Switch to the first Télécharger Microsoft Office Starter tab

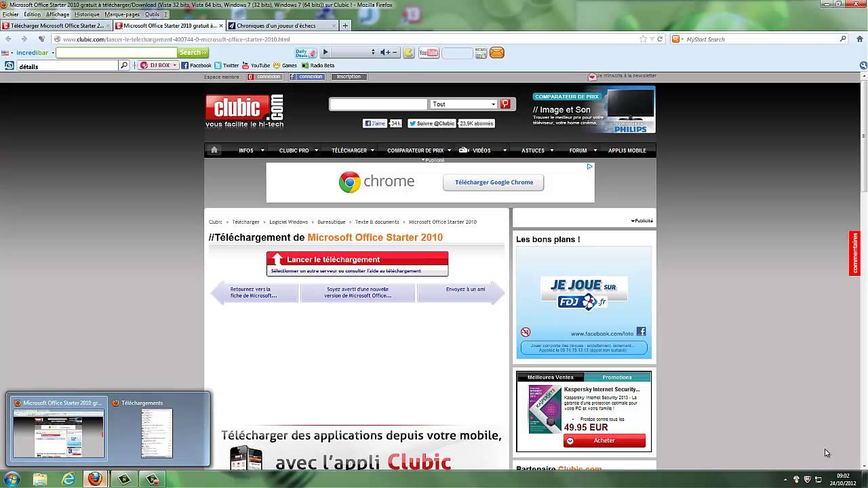[x=56, y=26]
